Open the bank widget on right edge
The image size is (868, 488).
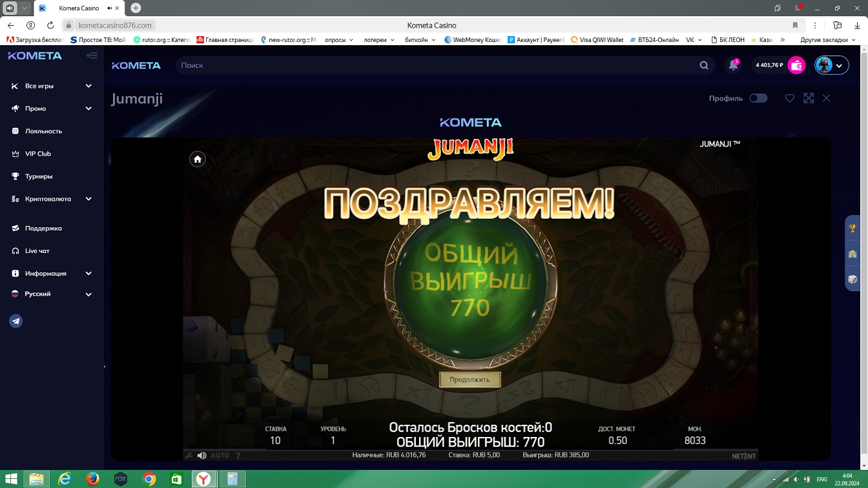tap(852, 254)
